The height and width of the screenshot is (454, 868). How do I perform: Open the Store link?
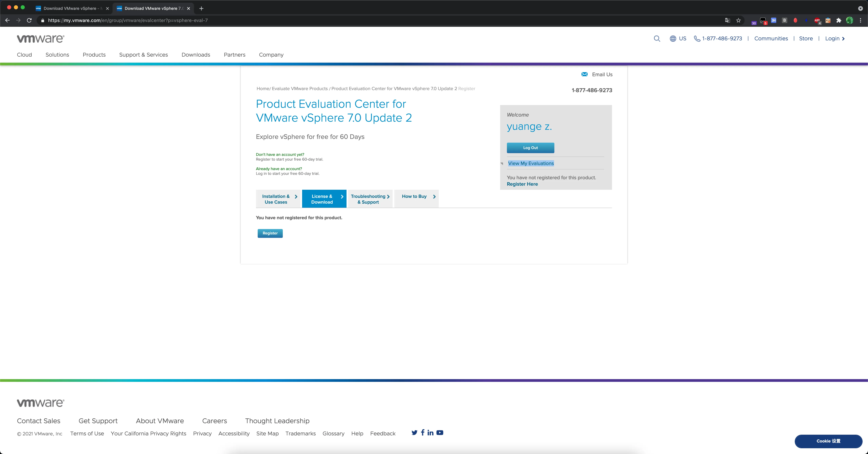click(x=806, y=38)
